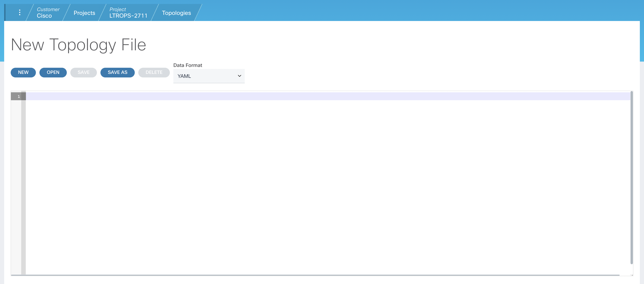Image resolution: width=644 pixels, height=284 pixels.
Task: Click the chevron arrow of YAML selector
Action: (239, 76)
